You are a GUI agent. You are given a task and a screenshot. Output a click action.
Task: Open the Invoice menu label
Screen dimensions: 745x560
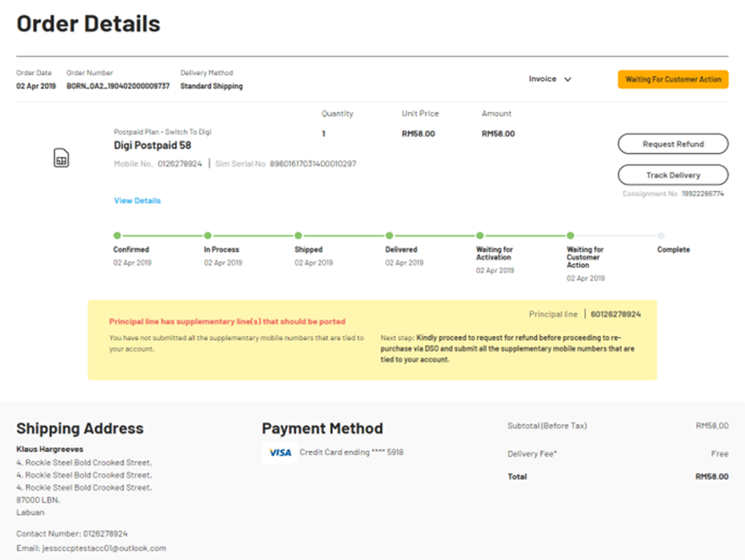point(542,79)
